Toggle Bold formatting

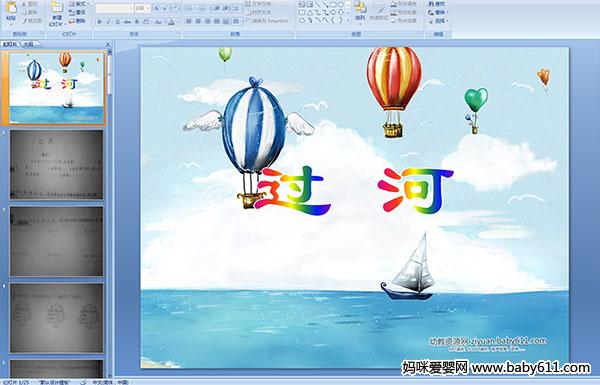click(99, 22)
